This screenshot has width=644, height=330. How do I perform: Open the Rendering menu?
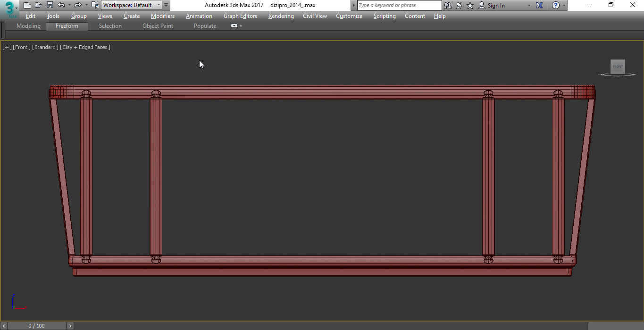tap(281, 16)
